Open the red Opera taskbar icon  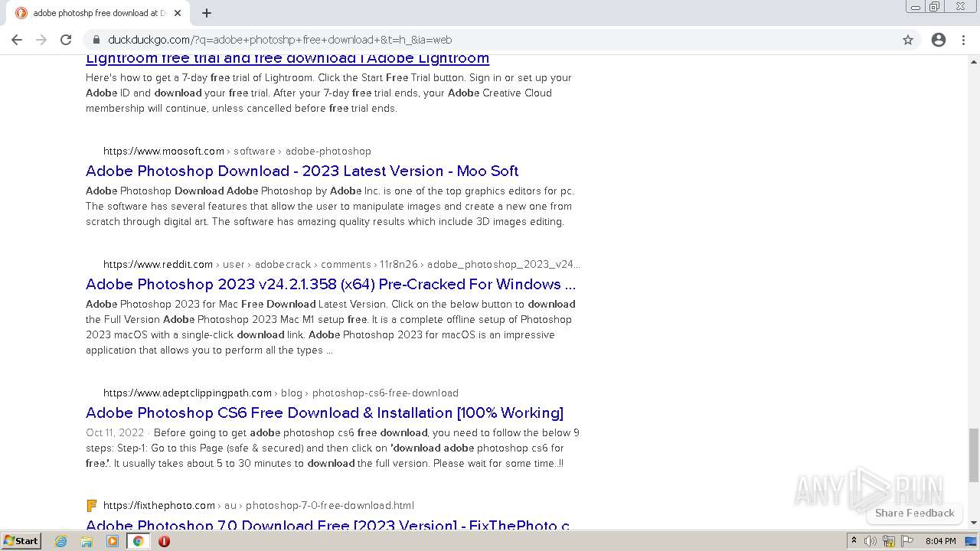click(x=164, y=541)
